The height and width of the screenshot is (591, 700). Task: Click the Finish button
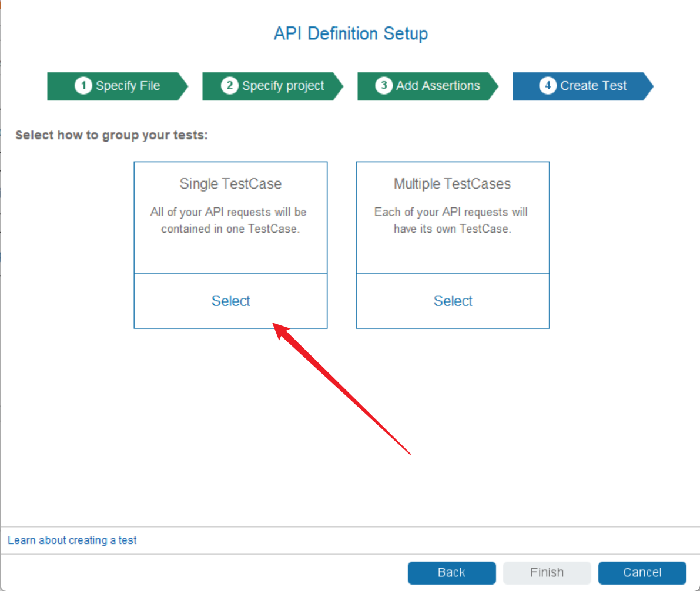[547, 572]
